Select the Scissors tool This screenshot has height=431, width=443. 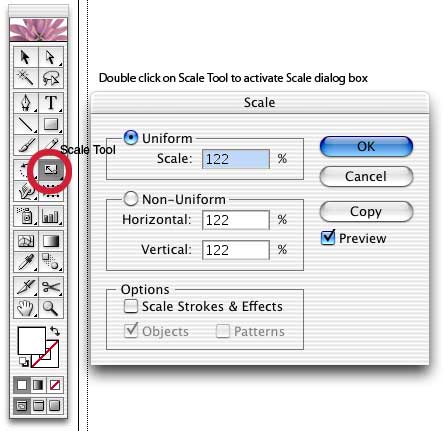click(51, 287)
